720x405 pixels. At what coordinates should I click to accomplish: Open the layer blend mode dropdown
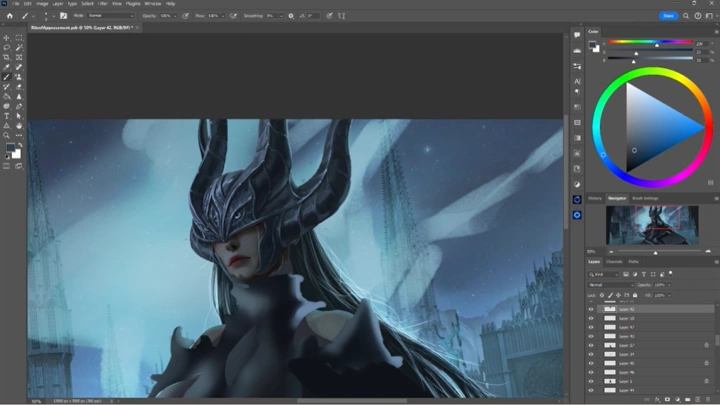611,285
